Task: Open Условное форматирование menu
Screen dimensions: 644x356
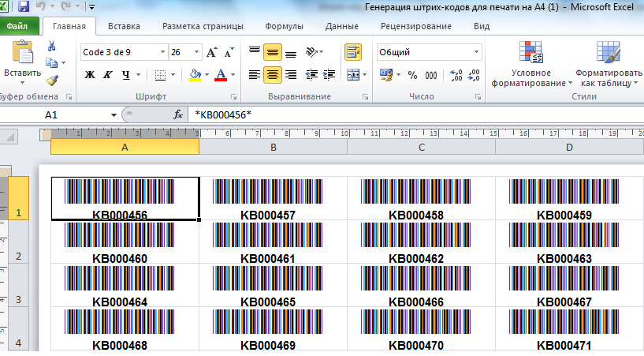Action: pos(531,64)
